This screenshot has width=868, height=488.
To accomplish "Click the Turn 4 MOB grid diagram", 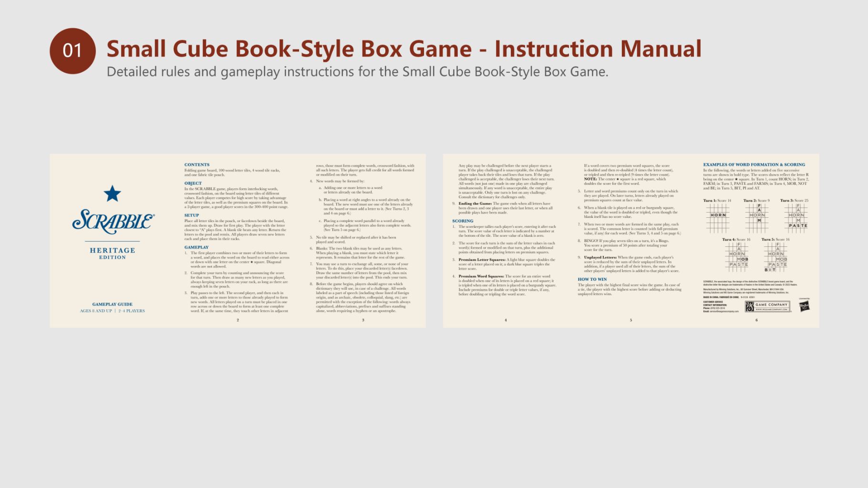I will click(737, 256).
